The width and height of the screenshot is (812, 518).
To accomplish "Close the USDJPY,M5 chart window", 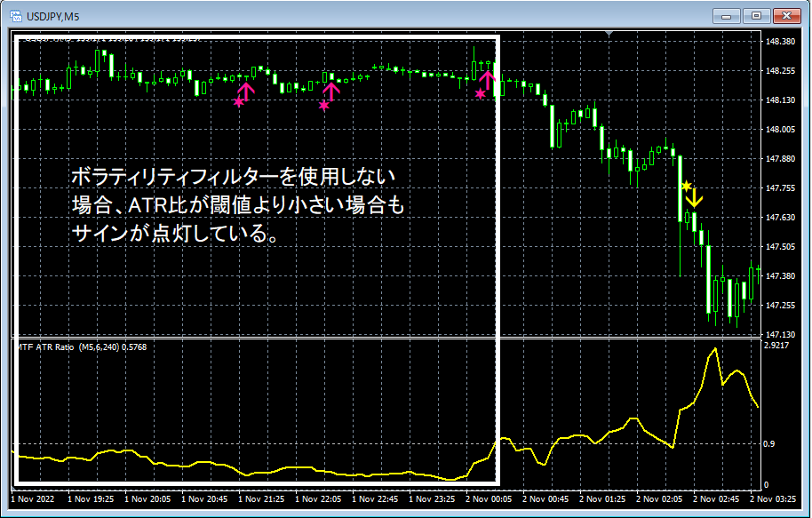I will pyautogui.click(x=786, y=16).
